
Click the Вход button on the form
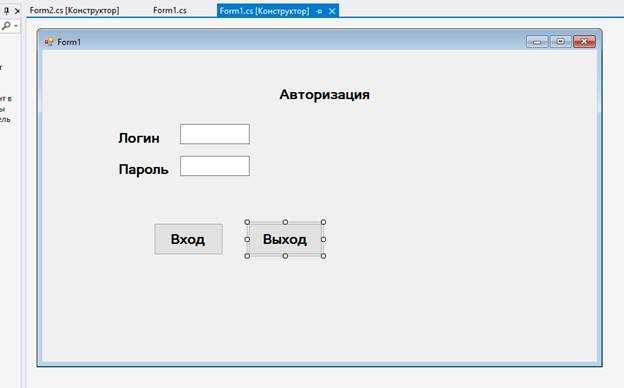188,239
